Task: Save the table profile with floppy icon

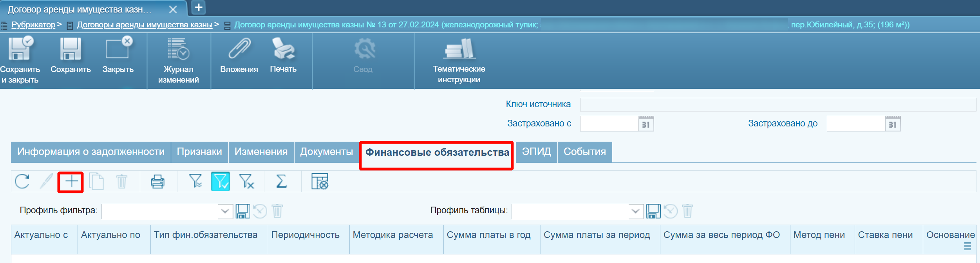Action: (653, 211)
